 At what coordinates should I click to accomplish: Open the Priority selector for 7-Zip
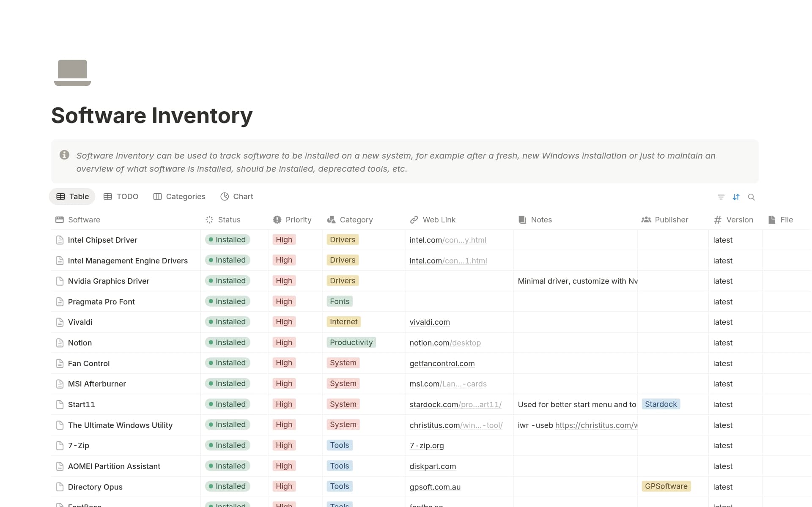pos(283,445)
